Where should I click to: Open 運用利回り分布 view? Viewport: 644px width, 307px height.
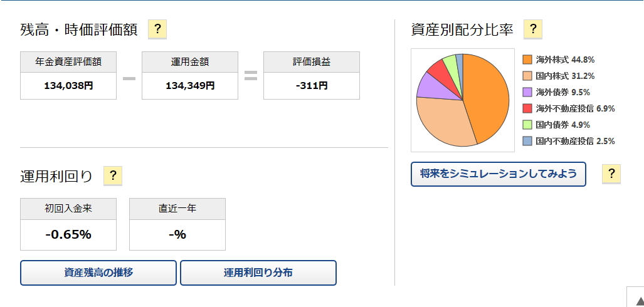(x=258, y=273)
